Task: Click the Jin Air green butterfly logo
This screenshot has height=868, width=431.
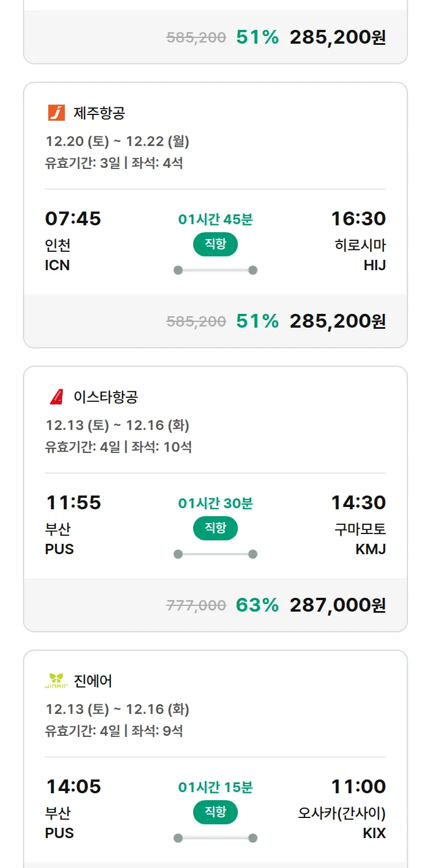Action: (x=56, y=681)
